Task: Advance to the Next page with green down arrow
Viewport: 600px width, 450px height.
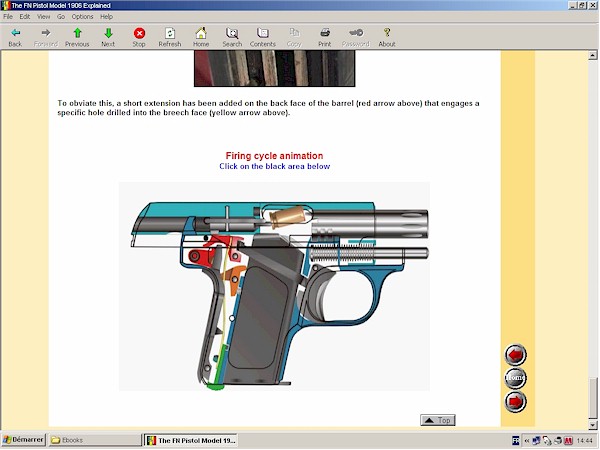Action: click(108, 37)
